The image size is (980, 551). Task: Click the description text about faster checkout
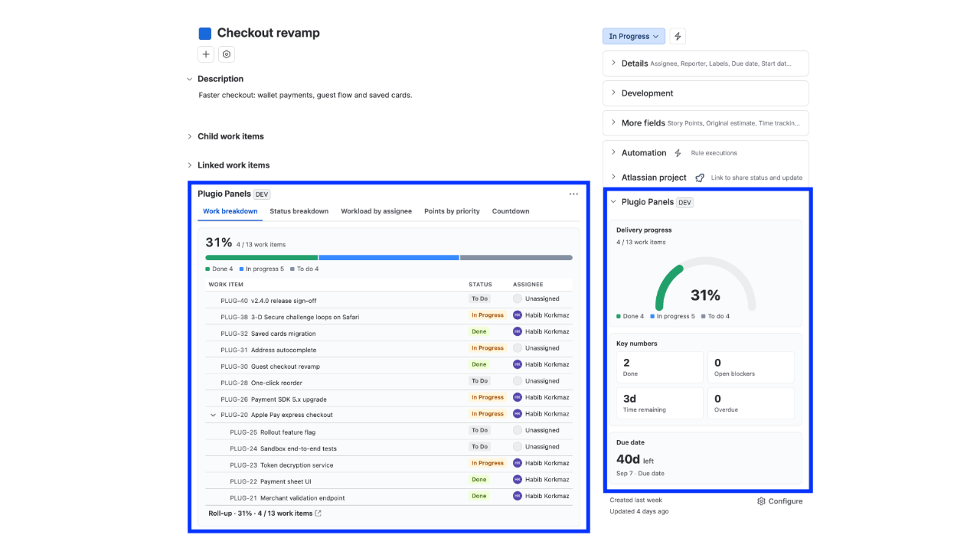point(305,96)
